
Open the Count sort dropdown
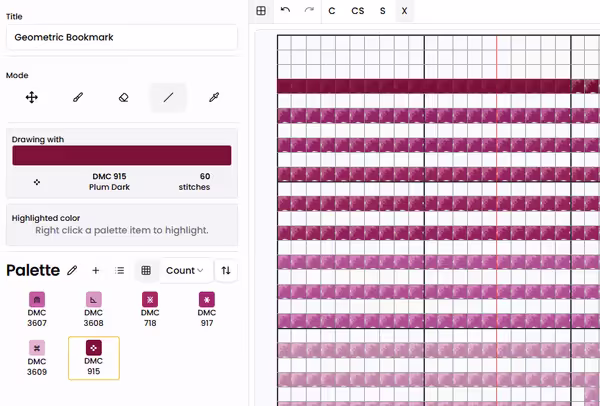(184, 271)
